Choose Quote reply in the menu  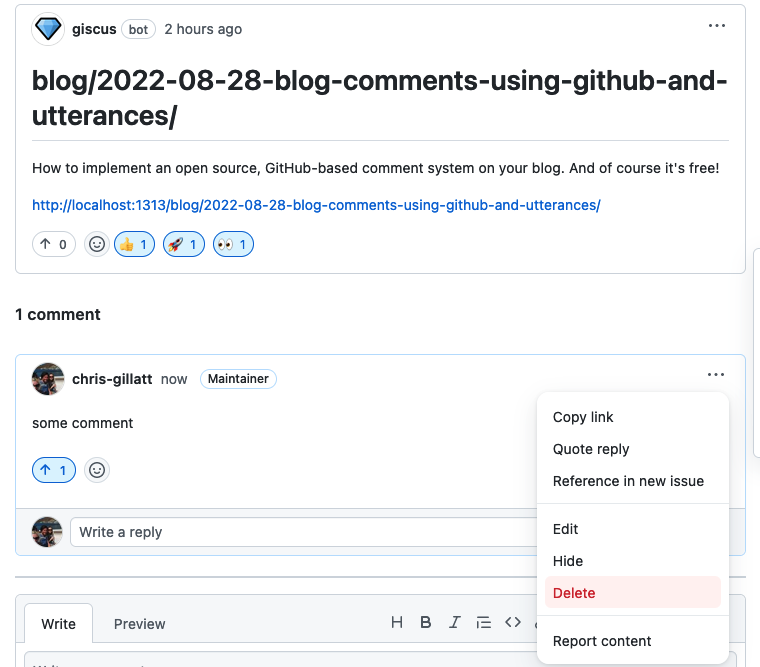pos(591,449)
